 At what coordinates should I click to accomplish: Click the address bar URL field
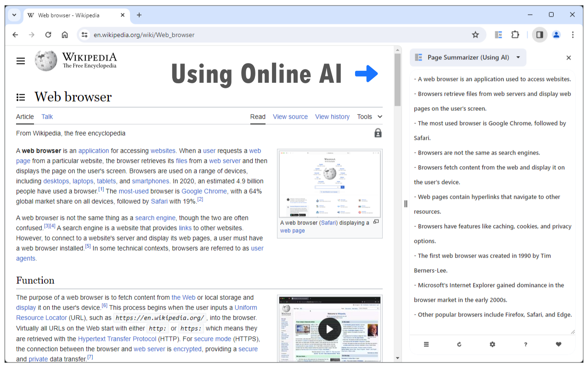tap(276, 34)
